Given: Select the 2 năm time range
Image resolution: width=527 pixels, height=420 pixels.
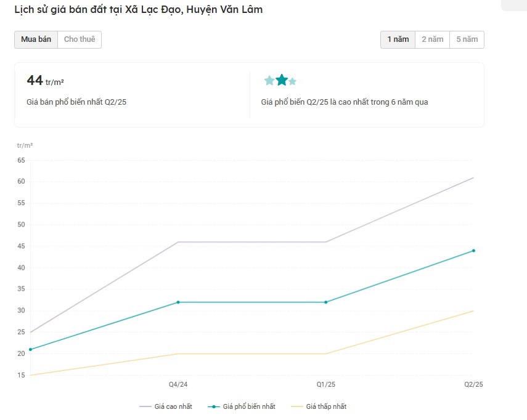Looking at the screenshot, I should click(x=432, y=39).
